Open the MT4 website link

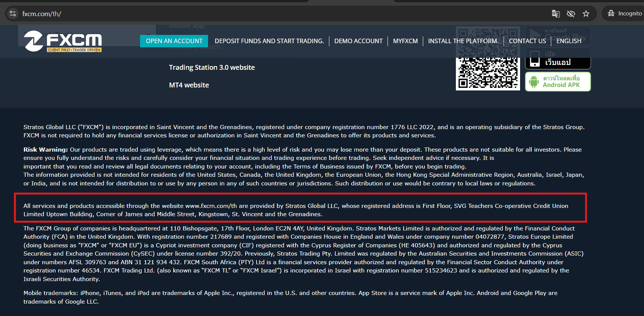click(x=189, y=85)
